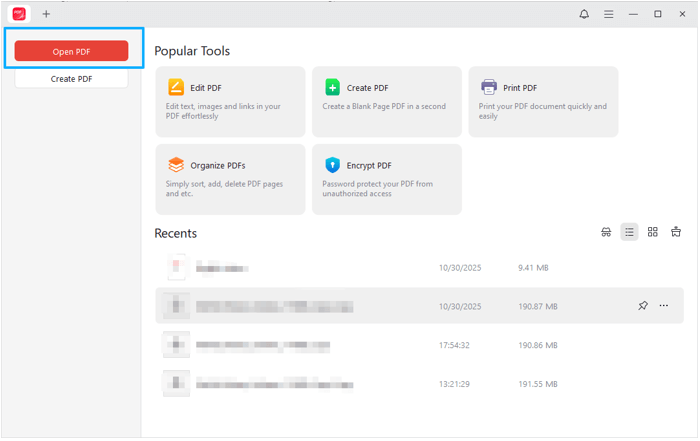
Task: Open the recent file from 17:54:32
Action: point(420,345)
